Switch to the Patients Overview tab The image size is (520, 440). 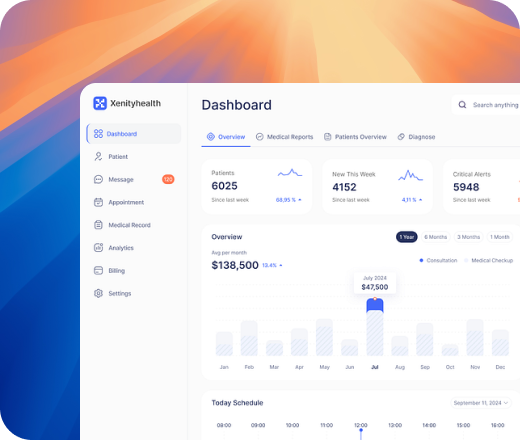[x=355, y=137]
